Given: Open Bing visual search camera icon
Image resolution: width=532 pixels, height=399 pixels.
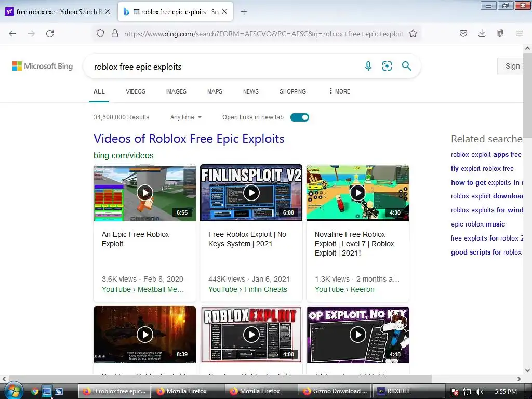Looking at the screenshot, I should [387, 66].
